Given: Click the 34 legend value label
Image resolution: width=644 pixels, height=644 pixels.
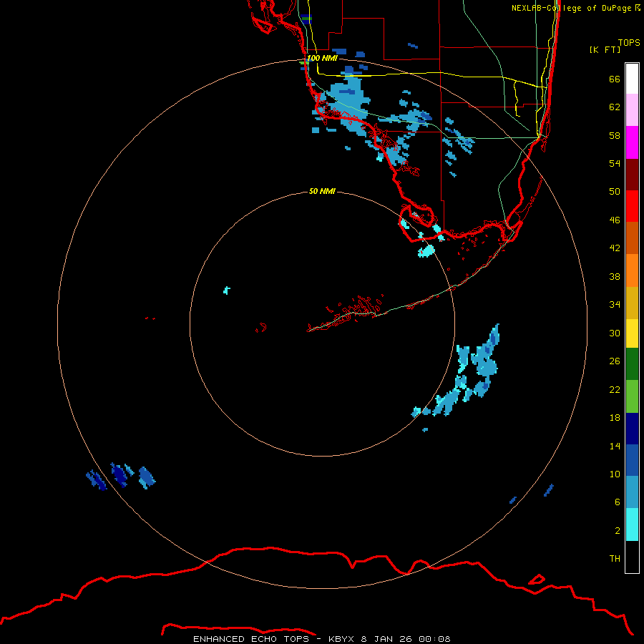Looking at the screenshot, I should pos(615,304).
